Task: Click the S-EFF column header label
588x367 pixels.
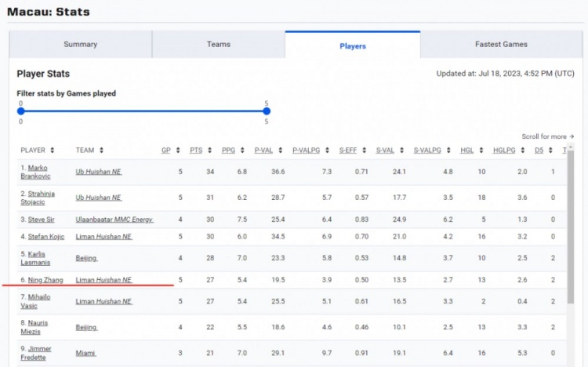Action: [348, 150]
